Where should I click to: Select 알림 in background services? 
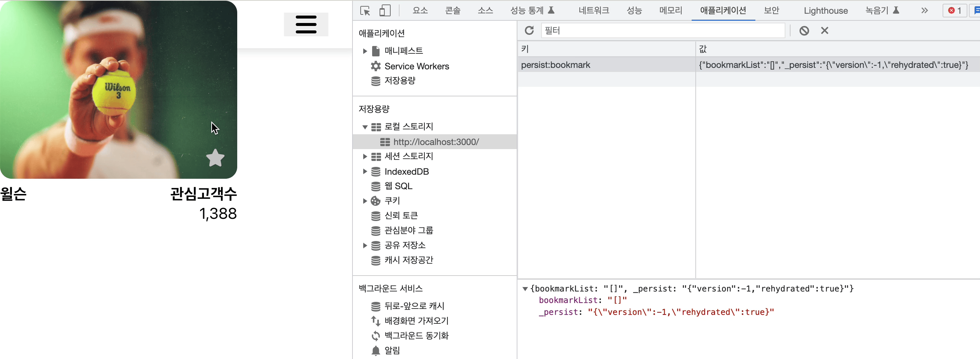[392, 350]
